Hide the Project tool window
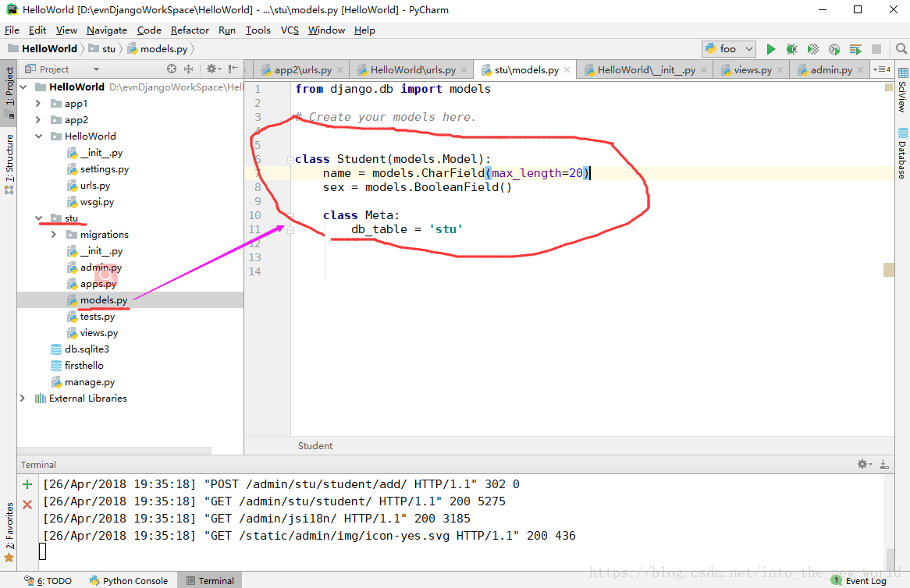This screenshot has height=588, width=910. (233, 69)
